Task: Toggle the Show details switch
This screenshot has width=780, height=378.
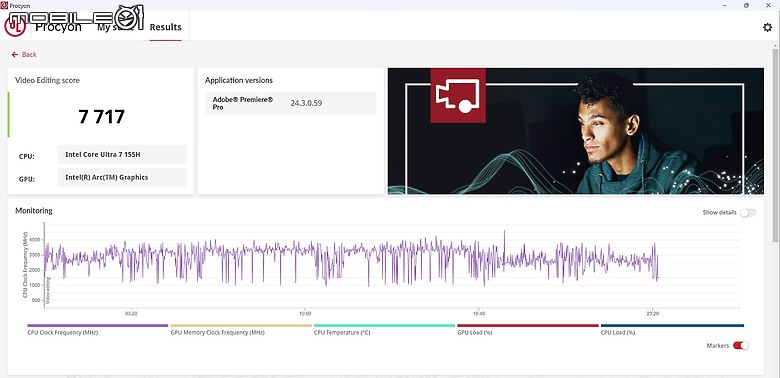Action: 748,213
